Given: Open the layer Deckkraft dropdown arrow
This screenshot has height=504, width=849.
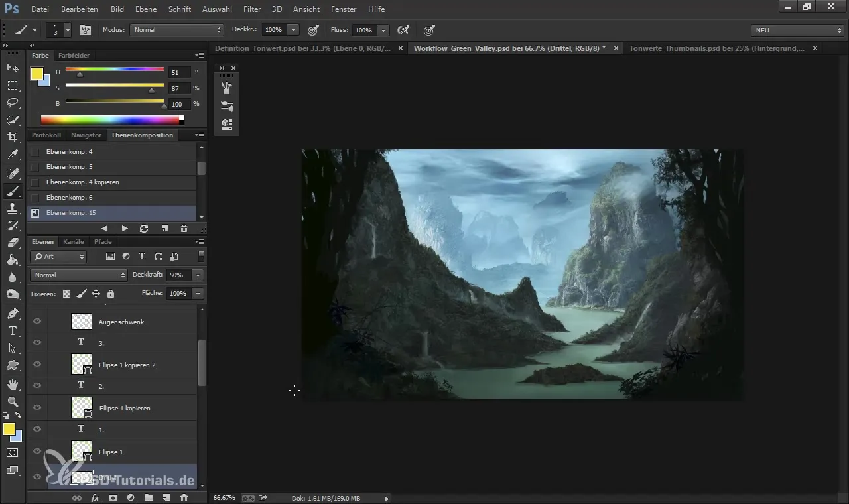Looking at the screenshot, I should click(x=198, y=275).
